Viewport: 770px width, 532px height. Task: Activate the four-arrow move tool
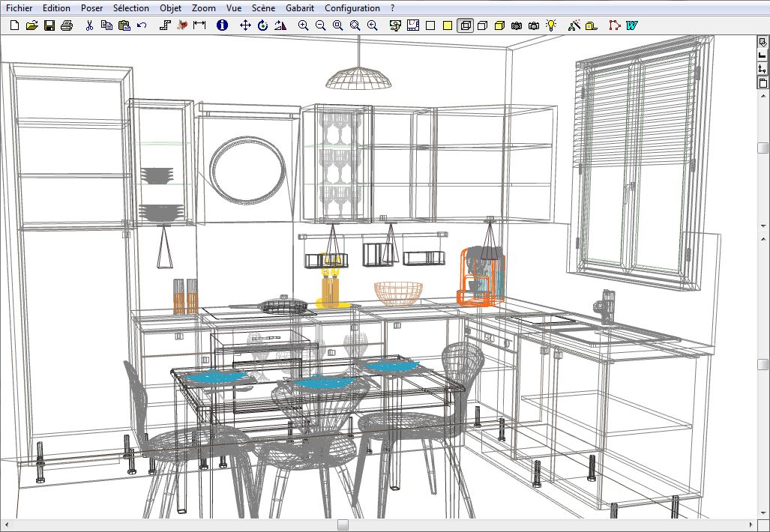[x=245, y=25]
